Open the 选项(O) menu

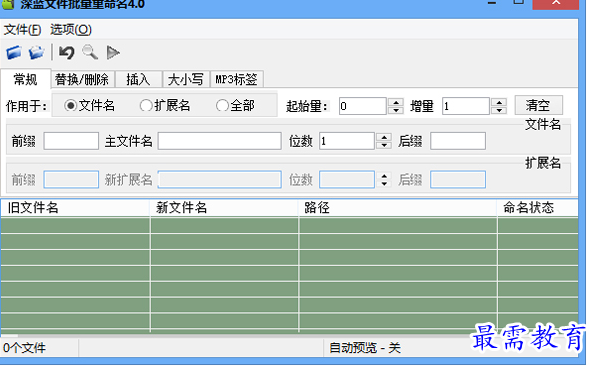[x=71, y=30]
